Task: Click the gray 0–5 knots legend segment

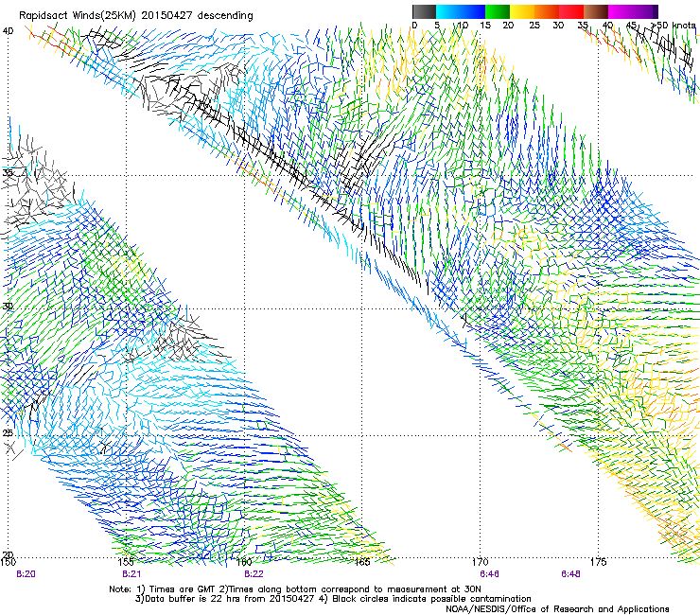Action: point(424,11)
